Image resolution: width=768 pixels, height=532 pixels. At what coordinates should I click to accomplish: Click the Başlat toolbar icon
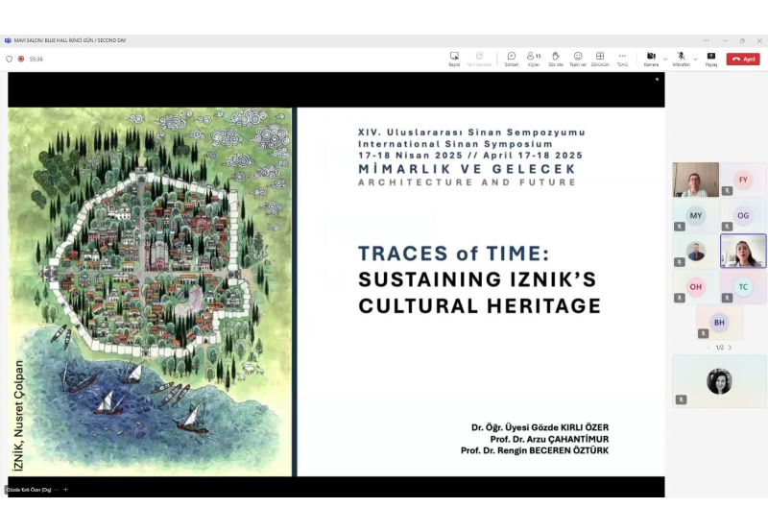click(x=454, y=59)
